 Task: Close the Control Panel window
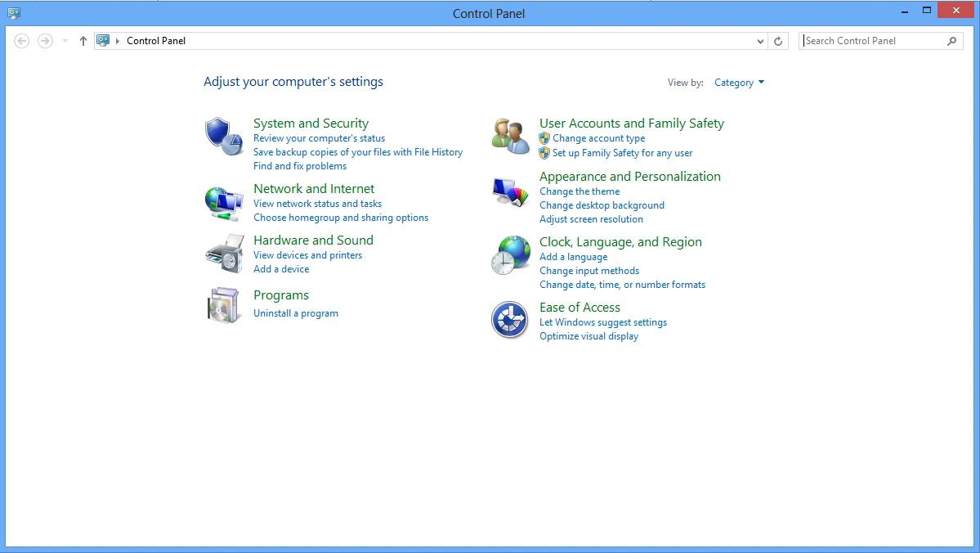click(x=956, y=10)
